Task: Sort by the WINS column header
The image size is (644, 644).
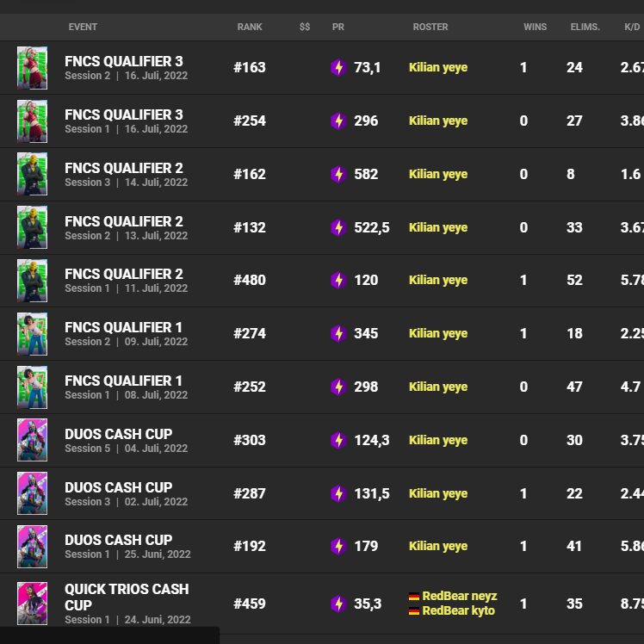Action: coord(535,27)
